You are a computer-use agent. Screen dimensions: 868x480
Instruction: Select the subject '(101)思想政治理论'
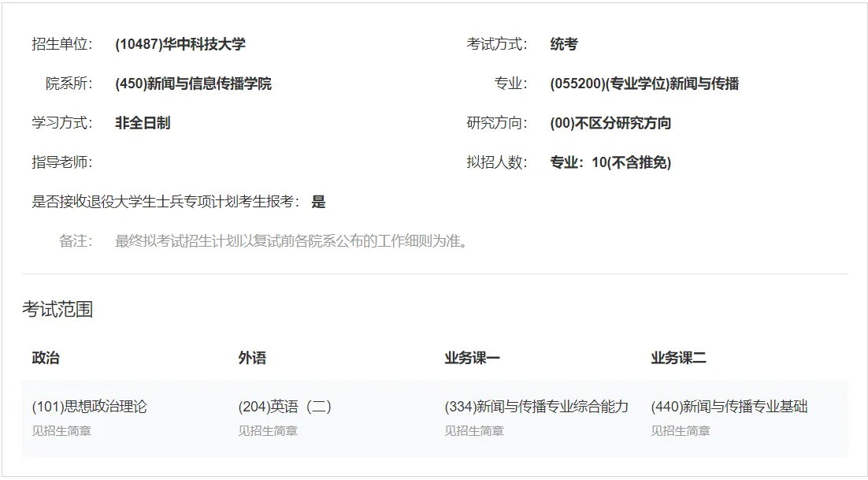[x=89, y=407]
